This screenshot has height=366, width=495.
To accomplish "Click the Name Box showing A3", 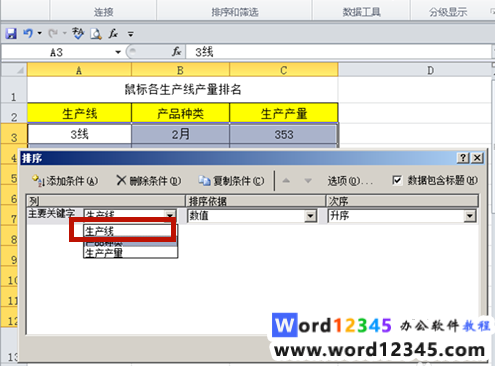I will coord(57,52).
